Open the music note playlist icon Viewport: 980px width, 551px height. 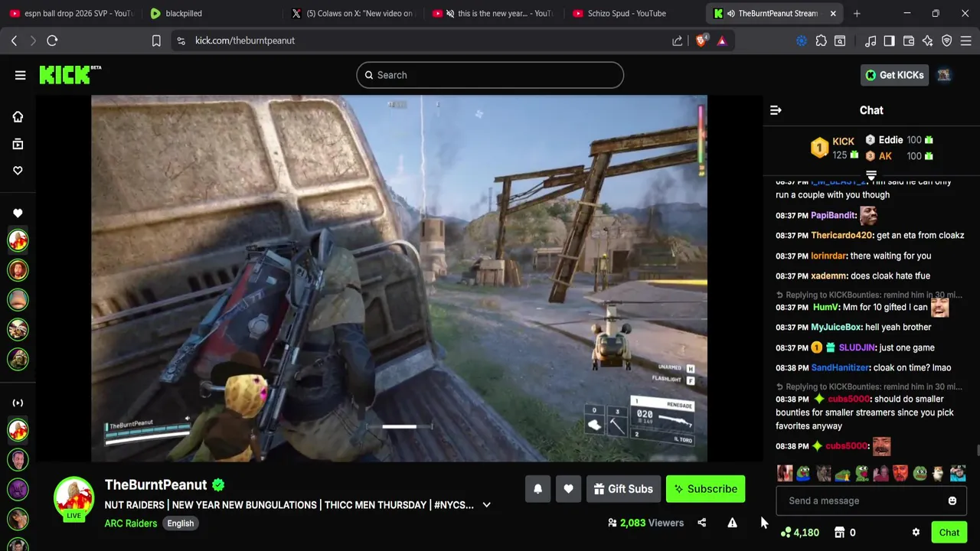[x=871, y=41]
